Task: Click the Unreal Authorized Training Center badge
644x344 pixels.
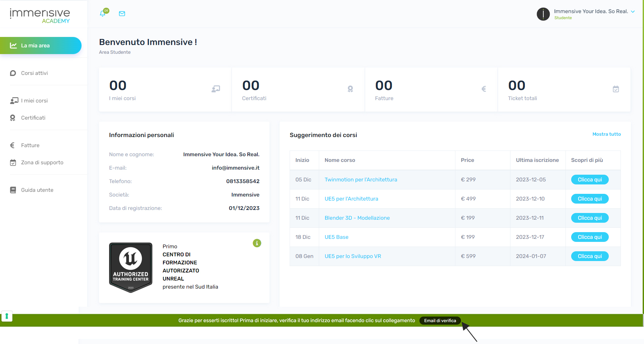Action: click(x=131, y=267)
